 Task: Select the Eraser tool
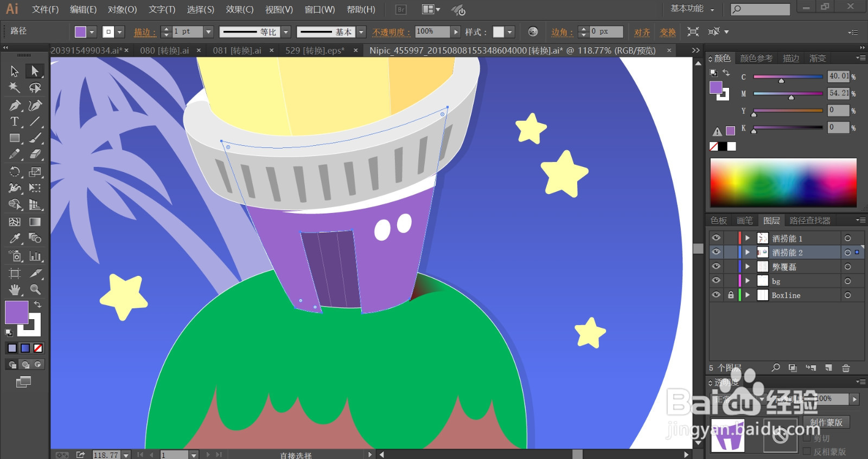pos(35,154)
